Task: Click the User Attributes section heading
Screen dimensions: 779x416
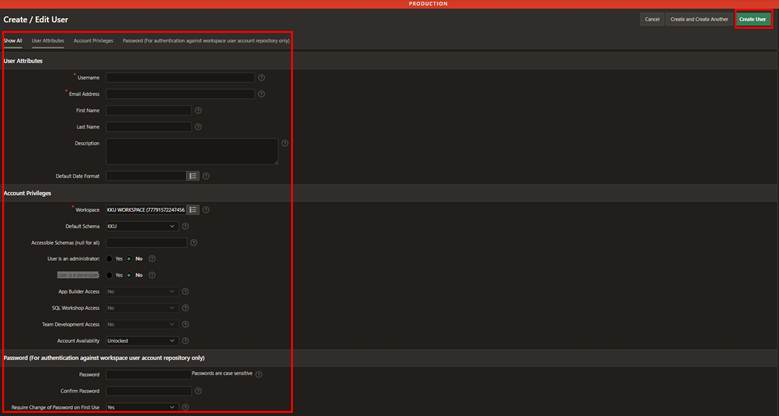Action: tap(23, 61)
